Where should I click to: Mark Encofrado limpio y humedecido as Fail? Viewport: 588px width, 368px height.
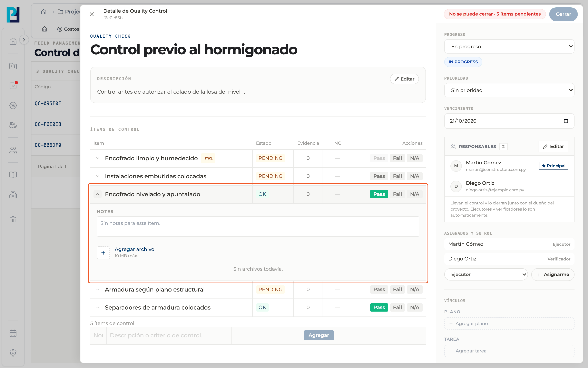pyautogui.click(x=397, y=158)
